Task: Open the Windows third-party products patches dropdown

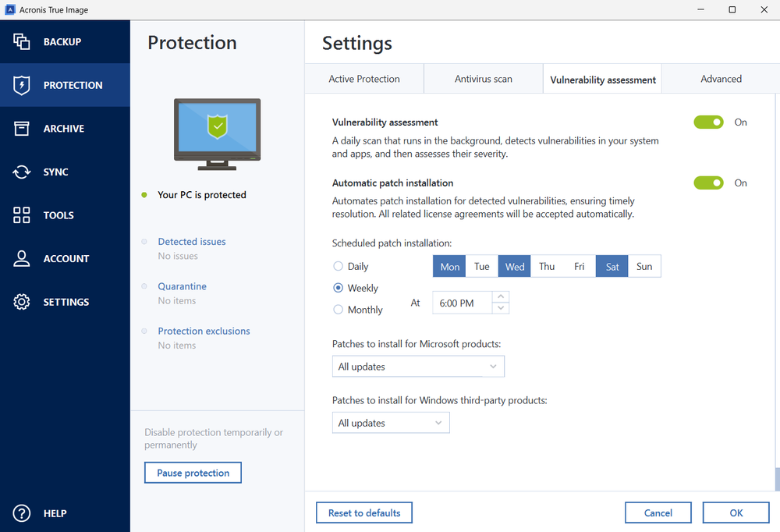Action: click(391, 423)
